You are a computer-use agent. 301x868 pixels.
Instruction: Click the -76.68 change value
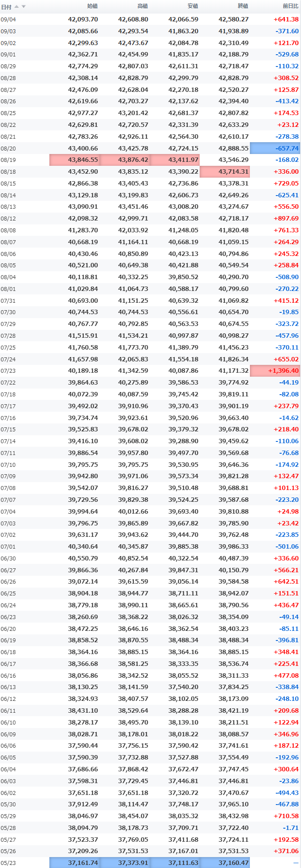[289, 453]
